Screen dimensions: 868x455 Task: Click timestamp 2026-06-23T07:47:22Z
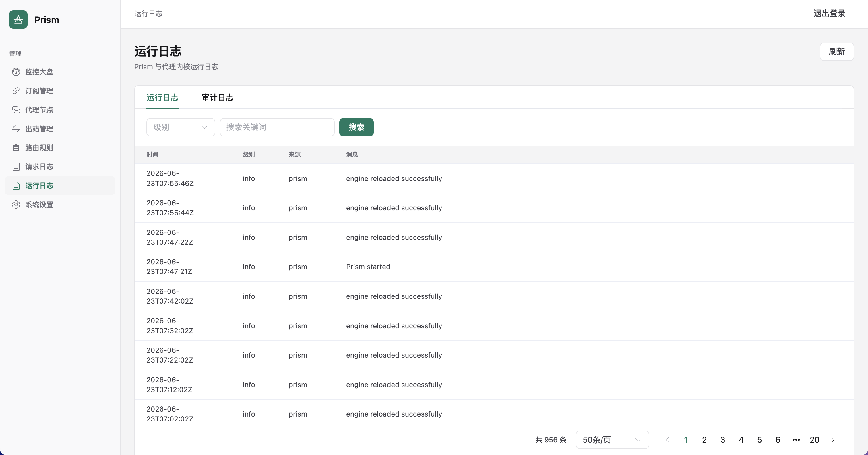[x=170, y=238]
